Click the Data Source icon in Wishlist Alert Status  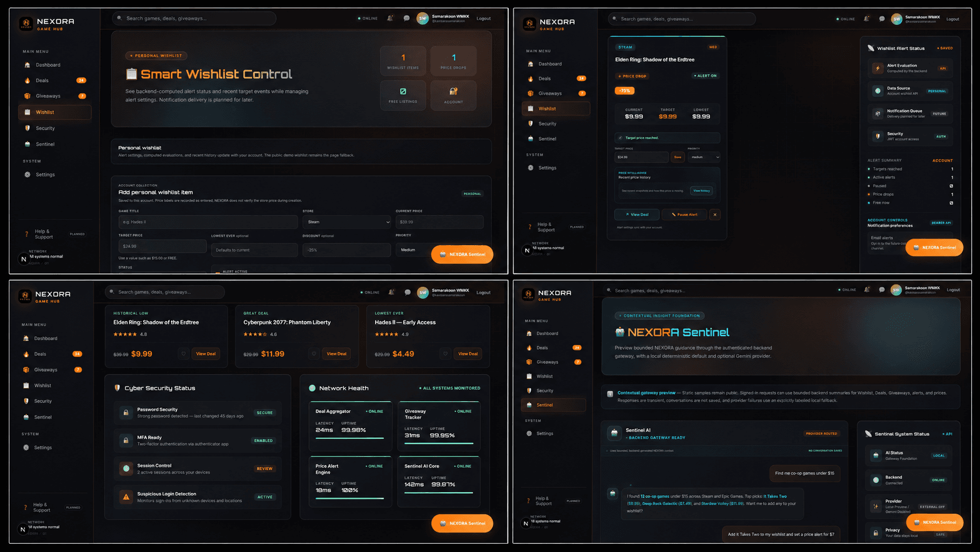(x=877, y=91)
